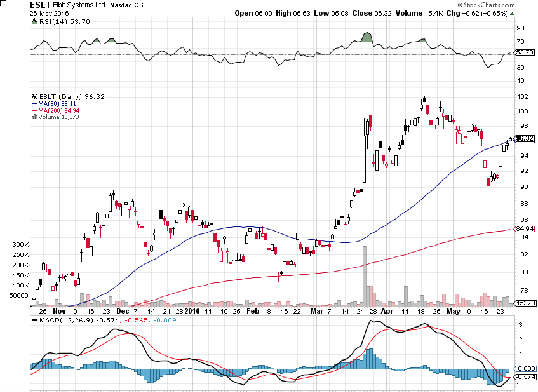
Task: Click the RSI(14) legend icon
Action: [x=35, y=22]
